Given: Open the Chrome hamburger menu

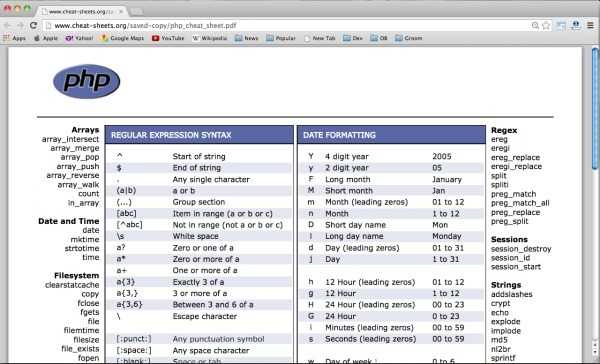Looking at the screenshot, I should (x=590, y=25).
